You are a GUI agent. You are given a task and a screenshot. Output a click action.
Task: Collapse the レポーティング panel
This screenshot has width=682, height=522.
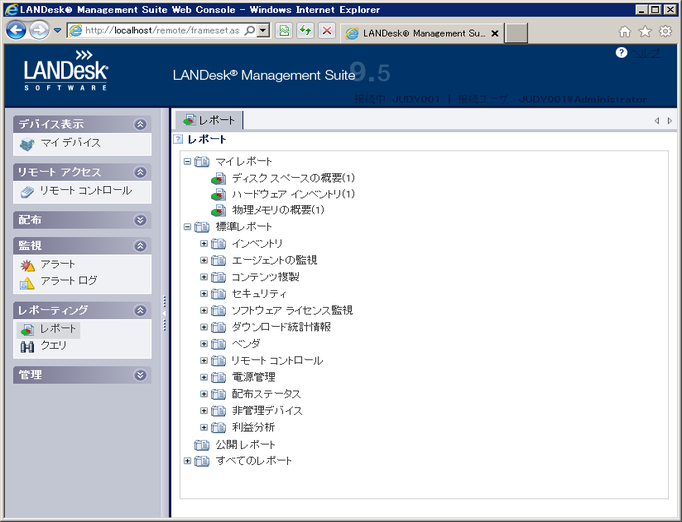pos(140,311)
